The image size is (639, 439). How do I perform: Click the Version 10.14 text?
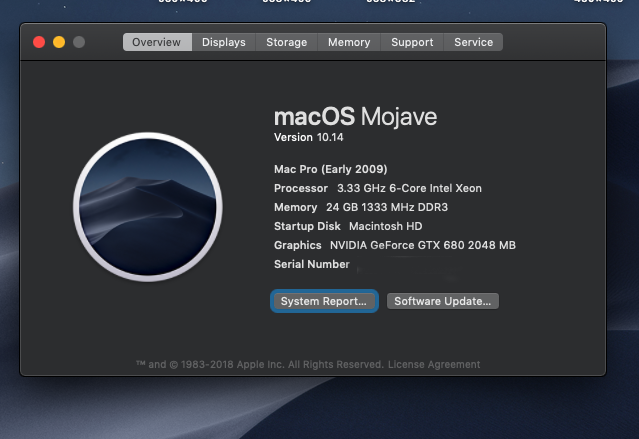[308, 137]
